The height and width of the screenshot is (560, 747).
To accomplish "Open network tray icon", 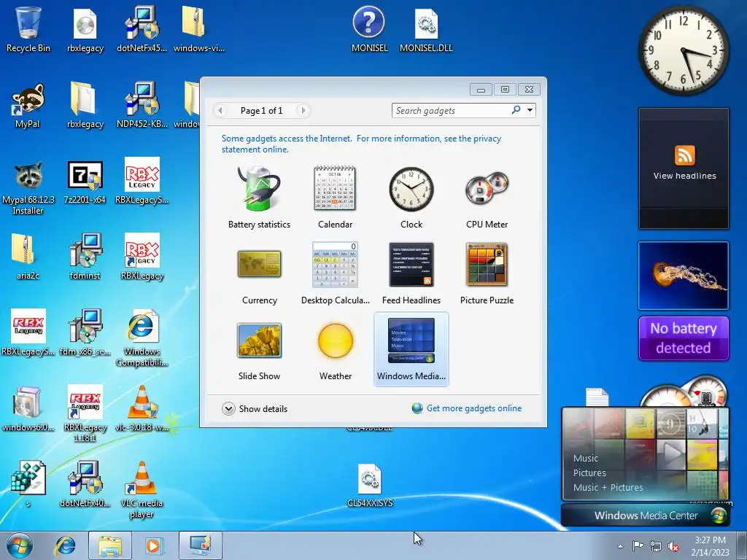I will tap(656, 546).
